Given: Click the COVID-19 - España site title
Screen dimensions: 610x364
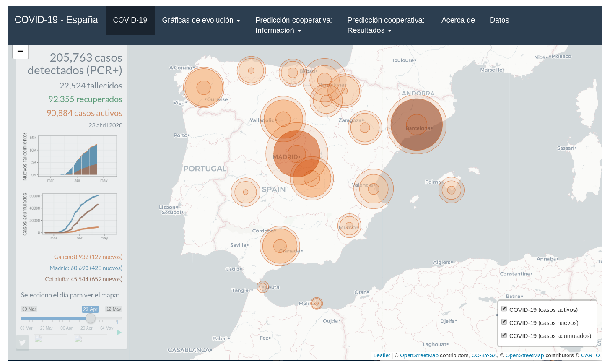Looking at the screenshot, I should point(56,20).
